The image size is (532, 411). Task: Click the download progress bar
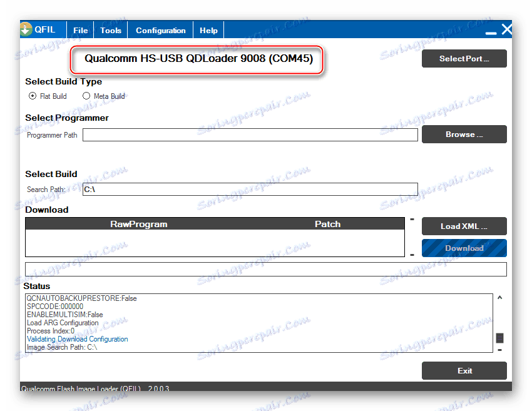click(x=266, y=269)
